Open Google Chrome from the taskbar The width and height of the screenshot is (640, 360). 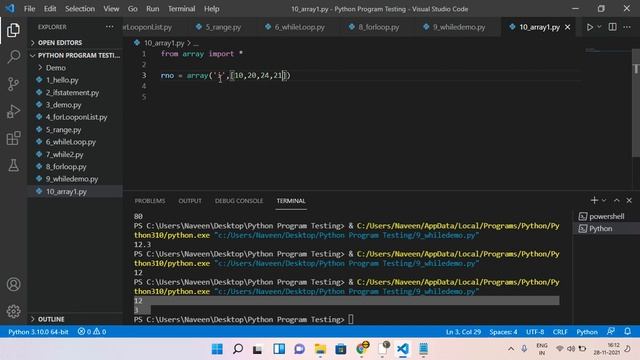pos(362,349)
